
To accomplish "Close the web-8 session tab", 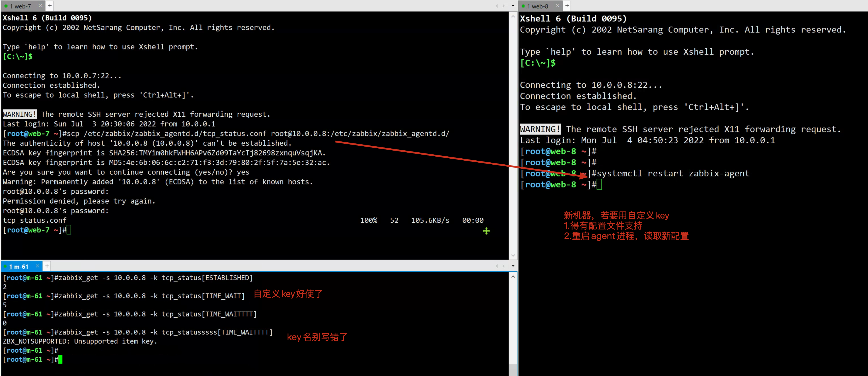I will click(x=557, y=6).
